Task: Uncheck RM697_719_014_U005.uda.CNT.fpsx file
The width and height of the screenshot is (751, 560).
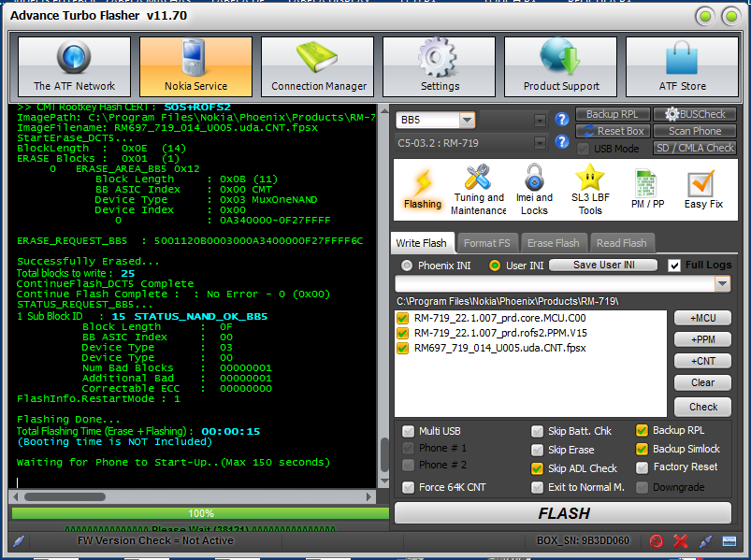Action: (x=402, y=348)
